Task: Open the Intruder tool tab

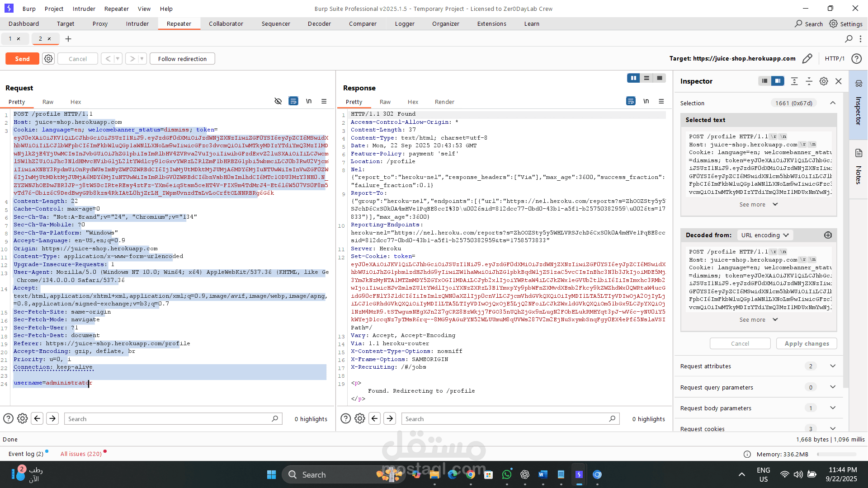Action: [137, 23]
